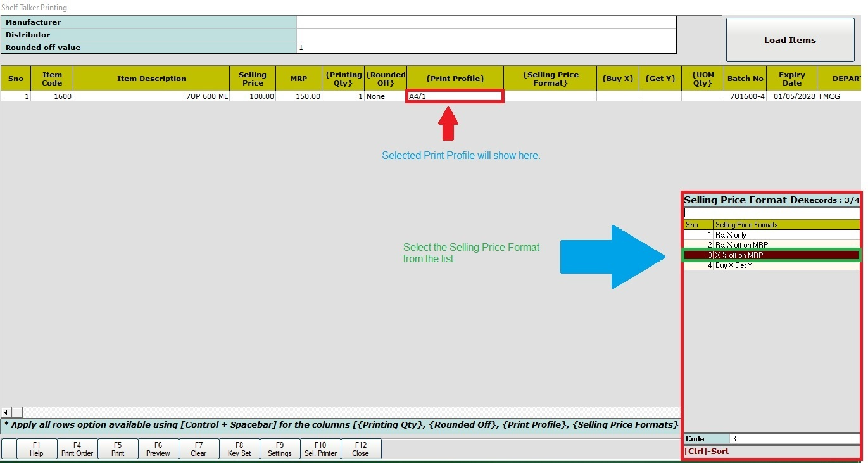The width and height of the screenshot is (868, 463).
Task: Click the Printing Qty cell for 7UP
Action: tap(343, 96)
